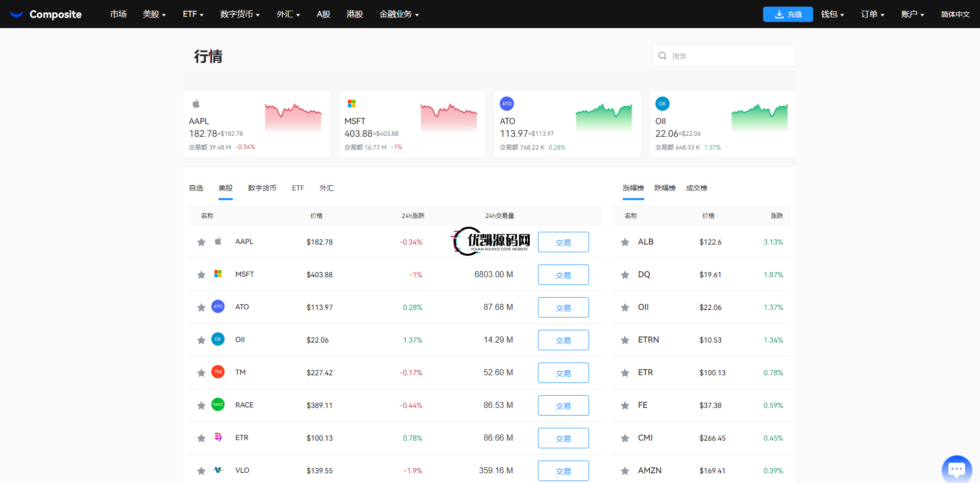Click the RACE green icon in list
The image size is (980, 483).
click(x=218, y=405)
